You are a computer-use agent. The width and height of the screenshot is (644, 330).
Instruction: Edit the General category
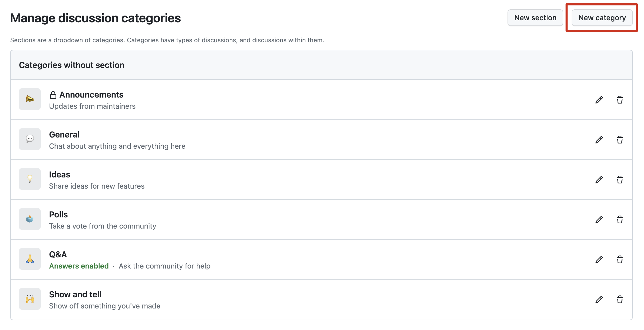(599, 140)
